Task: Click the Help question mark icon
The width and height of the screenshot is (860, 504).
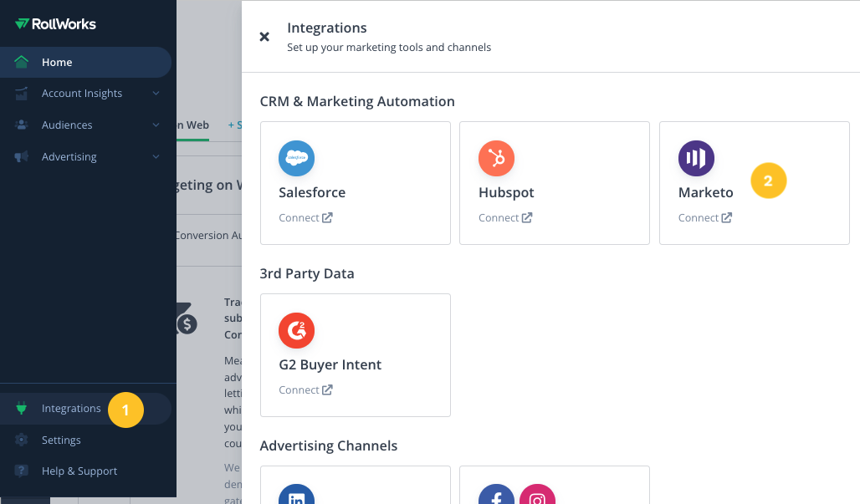Action: pyautogui.click(x=22, y=471)
